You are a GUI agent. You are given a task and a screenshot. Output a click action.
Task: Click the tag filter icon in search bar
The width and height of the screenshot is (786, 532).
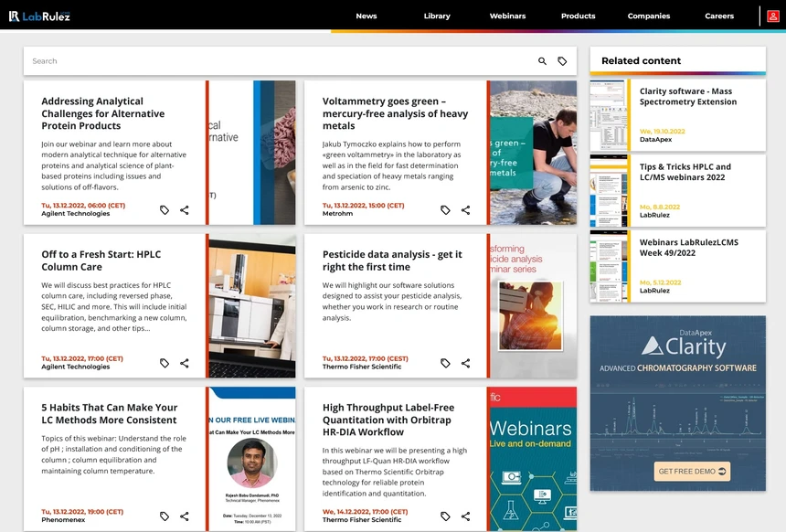tap(562, 61)
